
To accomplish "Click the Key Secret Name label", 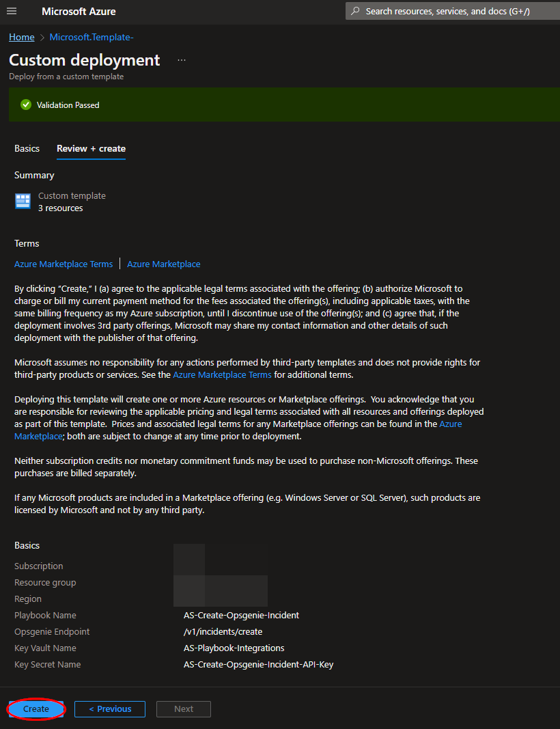I will [x=47, y=664].
